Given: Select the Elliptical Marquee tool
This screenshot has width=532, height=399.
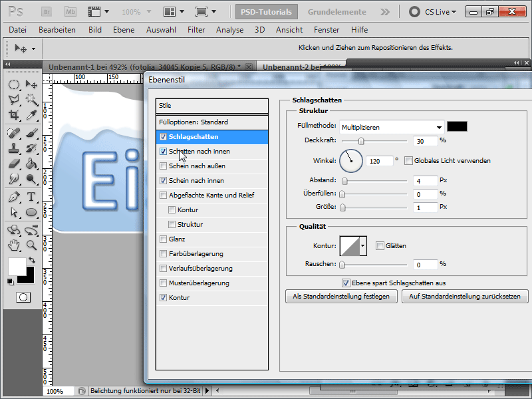Looking at the screenshot, I should coord(13,84).
